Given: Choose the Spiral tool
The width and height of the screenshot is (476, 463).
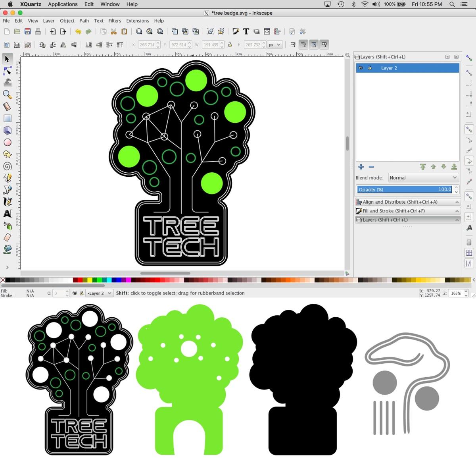Looking at the screenshot, I should click(x=7, y=166).
